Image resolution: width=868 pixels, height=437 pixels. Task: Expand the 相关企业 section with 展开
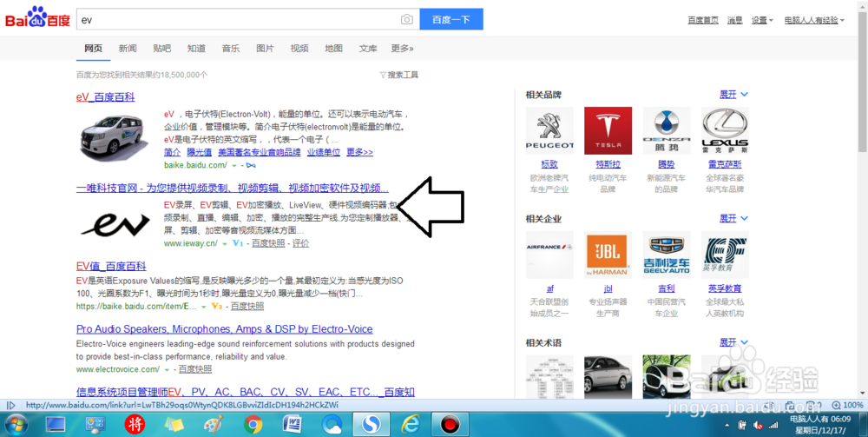point(733,219)
